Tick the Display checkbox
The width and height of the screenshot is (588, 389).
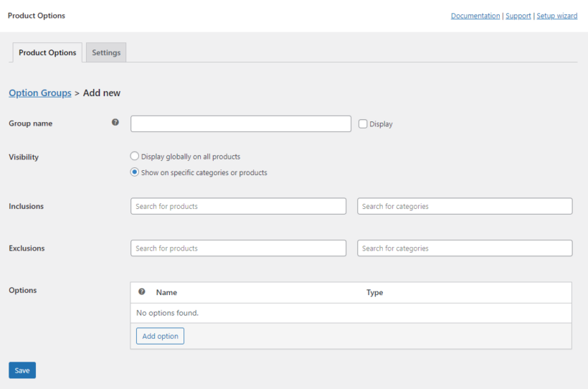tap(364, 123)
